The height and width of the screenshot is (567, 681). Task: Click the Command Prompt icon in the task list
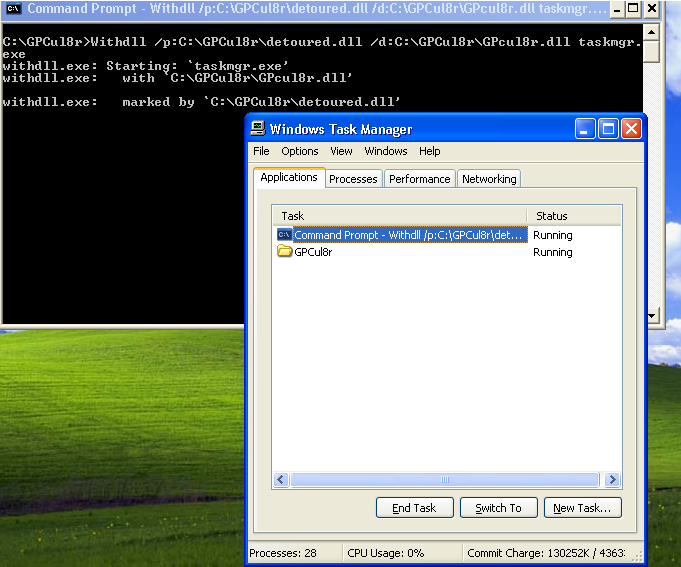(284, 235)
